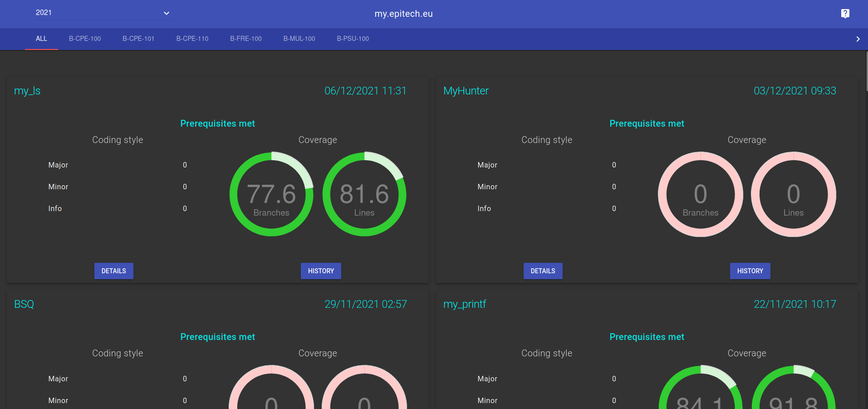Open the 2021 year dropdown
Viewport: 868px width, 409px height.
point(103,13)
